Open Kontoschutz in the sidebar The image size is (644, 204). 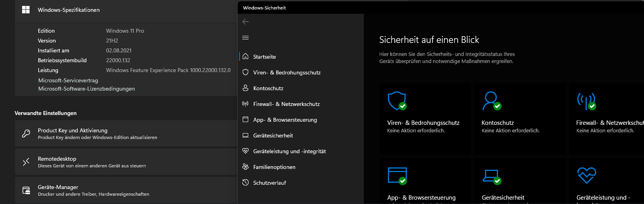click(x=268, y=88)
